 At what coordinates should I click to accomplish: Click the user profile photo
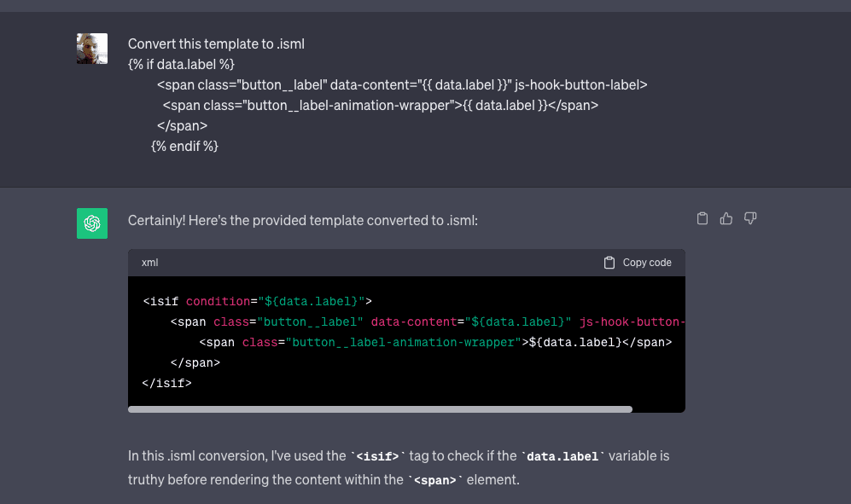point(92,49)
